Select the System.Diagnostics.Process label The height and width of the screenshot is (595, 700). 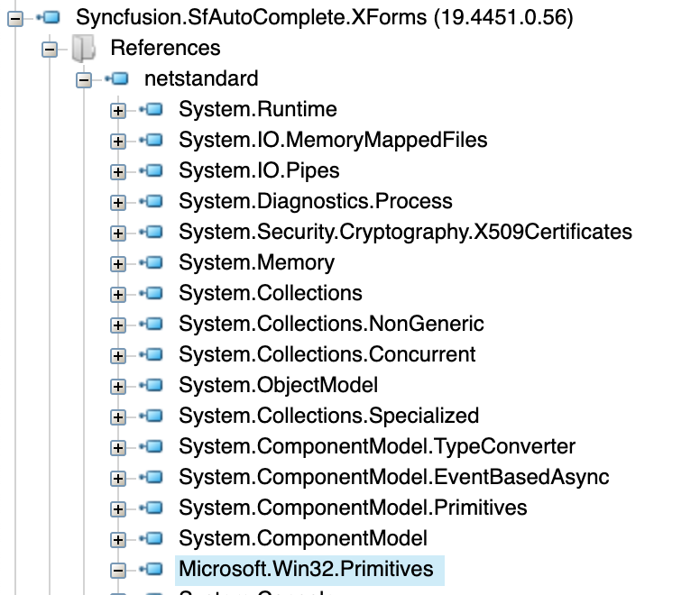coord(316,202)
